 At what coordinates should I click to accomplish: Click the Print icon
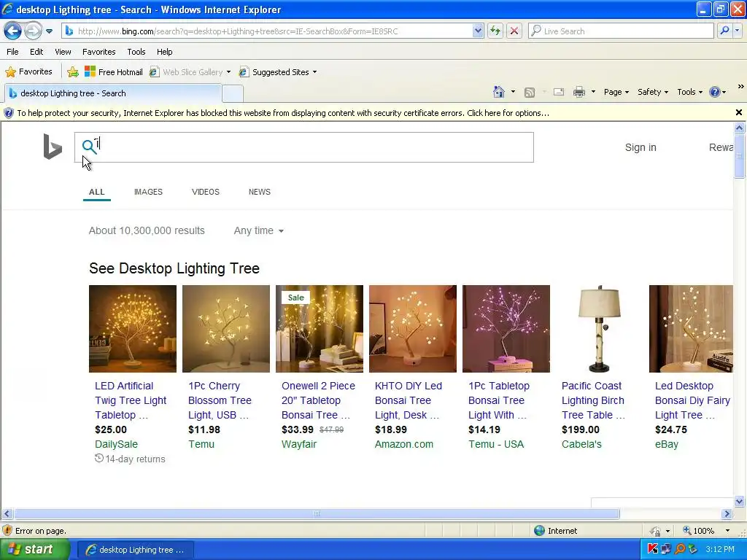click(x=578, y=92)
